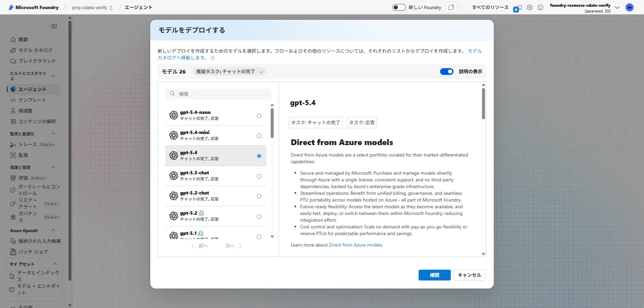Viewport: 644px width, 308px height.
Task: Select the gpt-5.3-chat radio button
Action: pyautogui.click(x=259, y=176)
